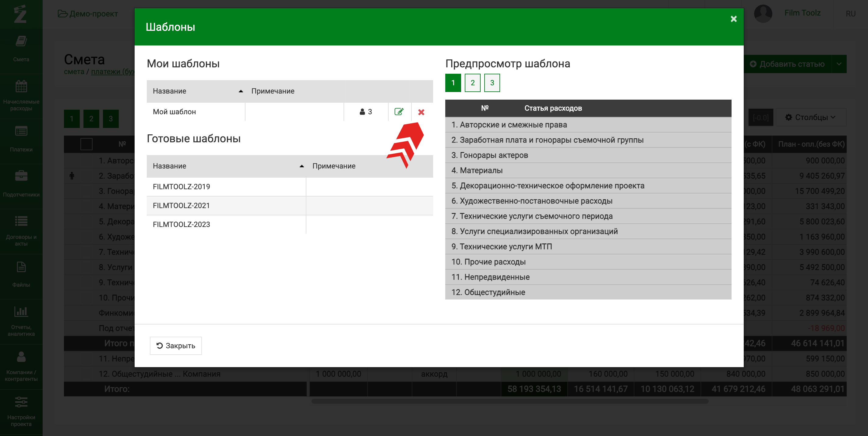Screen dimensions: 868x436
Task: Open Начисляемые расходы calendar icon
Action: [21, 86]
